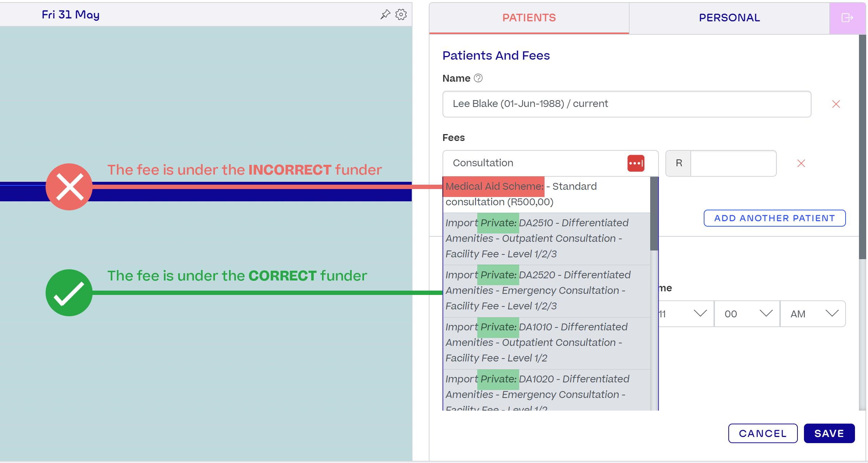Open the calendar settings gear
The width and height of the screenshot is (868, 463).
pyautogui.click(x=401, y=14)
